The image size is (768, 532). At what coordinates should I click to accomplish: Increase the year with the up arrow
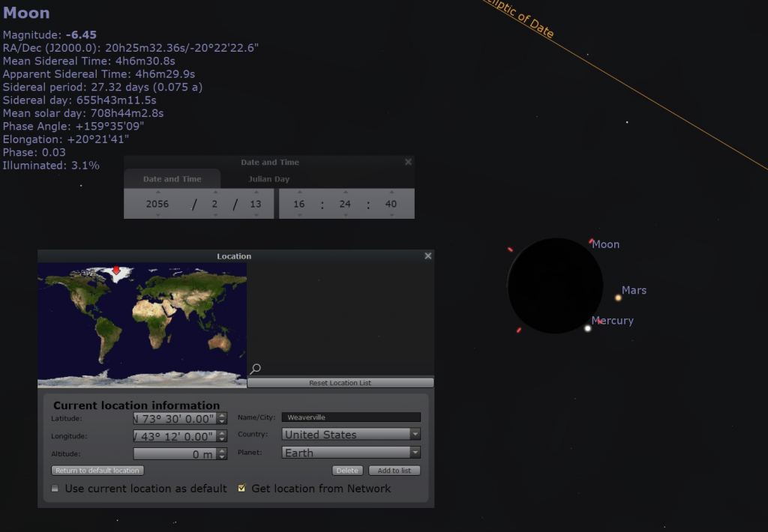(157, 193)
